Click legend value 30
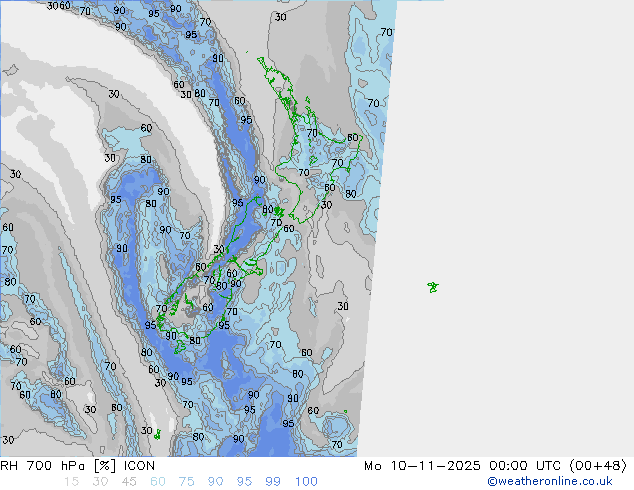This screenshot has width=634, height=490. click(100, 481)
